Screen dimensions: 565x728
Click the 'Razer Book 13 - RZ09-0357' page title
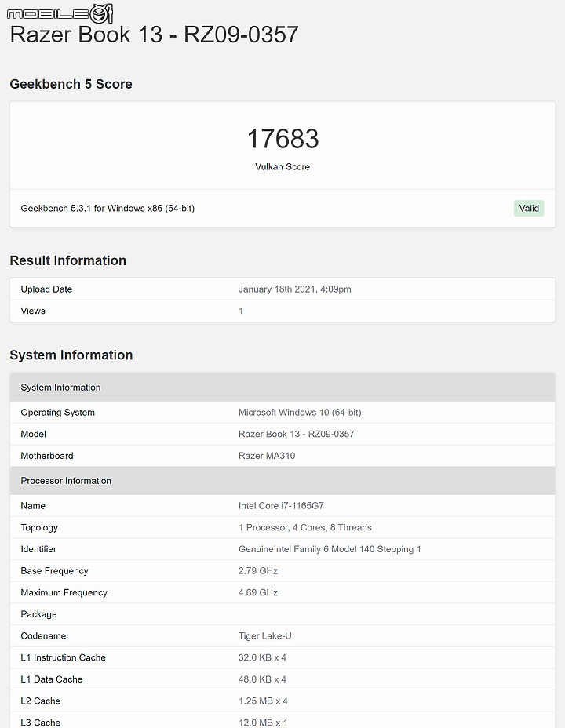(154, 35)
